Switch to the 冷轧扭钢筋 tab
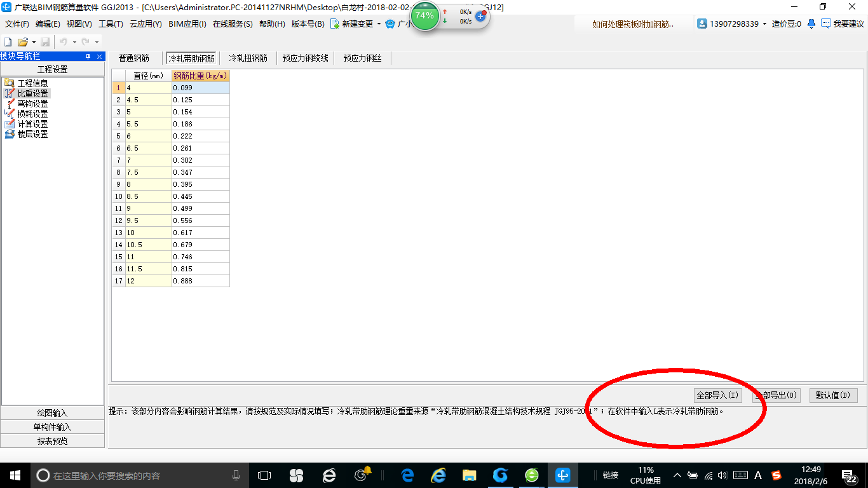The image size is (868, 488). 248,58
